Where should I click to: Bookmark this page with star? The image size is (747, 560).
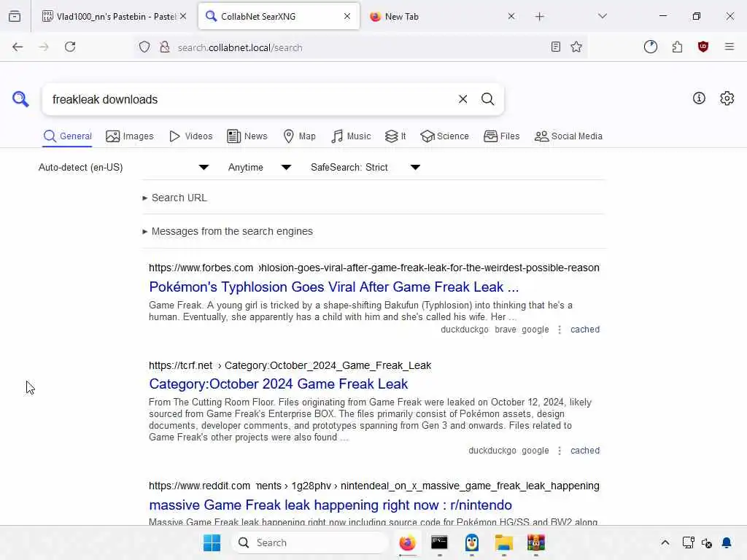pos(576,47)
